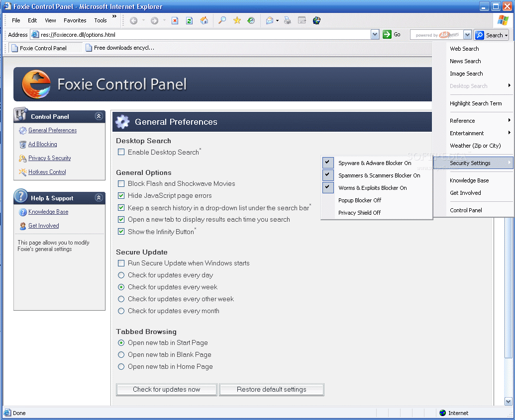Click the Knowledge Base question-mark icon
Viewport: 515px width, 420px height.
(23, 212)
